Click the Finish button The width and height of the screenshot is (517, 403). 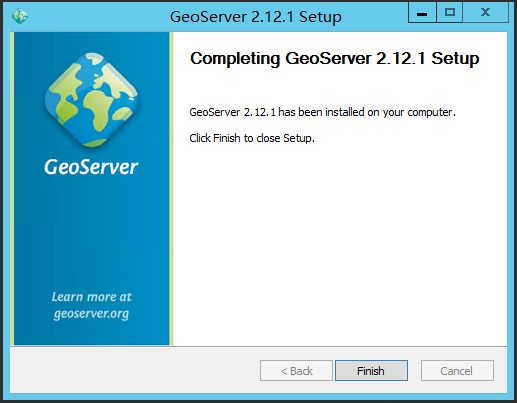pos(371,370)
